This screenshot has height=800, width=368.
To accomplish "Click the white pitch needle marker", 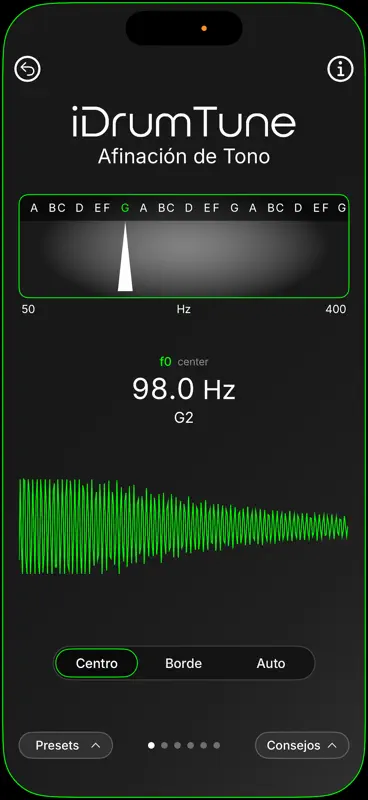I will coord(125,257).
